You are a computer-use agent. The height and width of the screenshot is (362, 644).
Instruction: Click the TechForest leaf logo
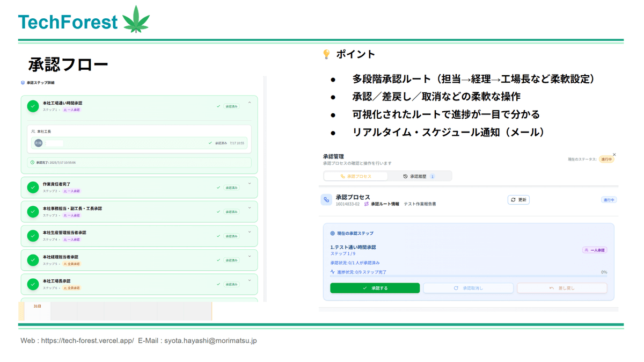(x=136, y=20)
